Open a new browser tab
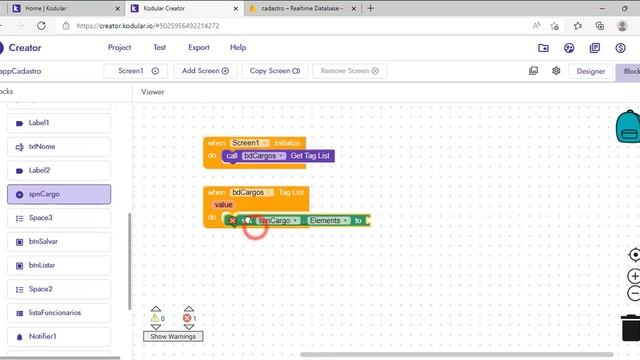The image size is (640, 360). [370, 8]
